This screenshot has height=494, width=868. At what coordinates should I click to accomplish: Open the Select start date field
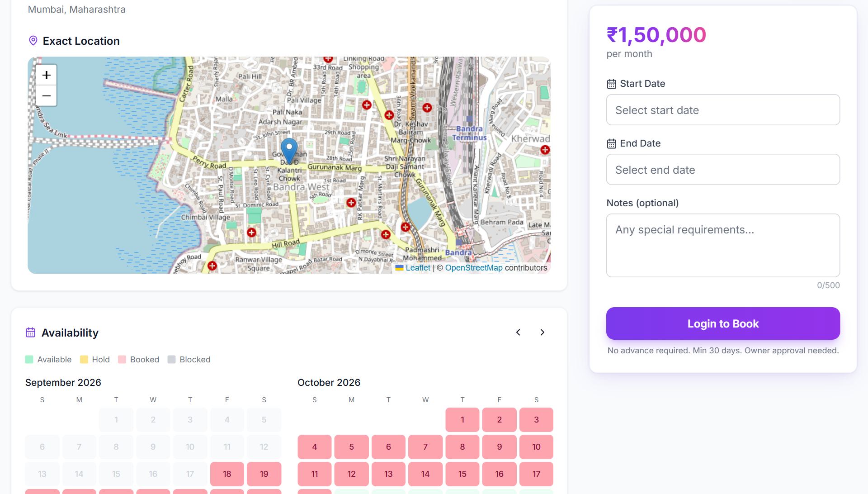[x=723, y=110]
